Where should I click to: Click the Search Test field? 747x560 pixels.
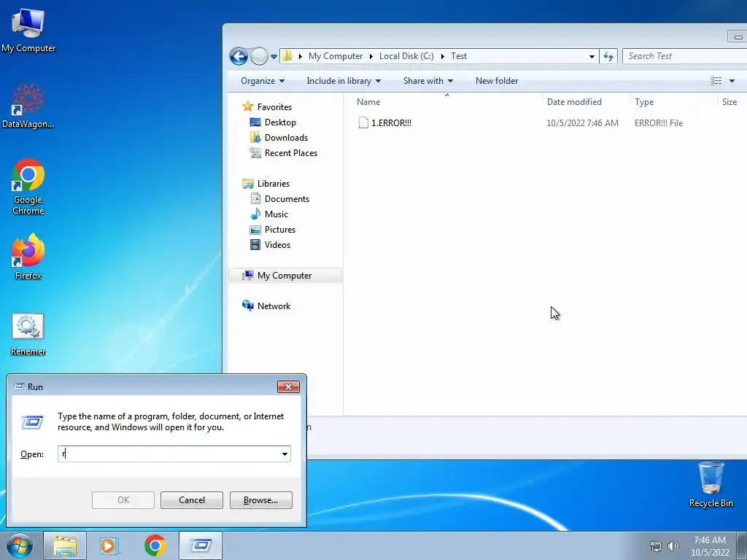pyautogui.click(x=685, y=56)
